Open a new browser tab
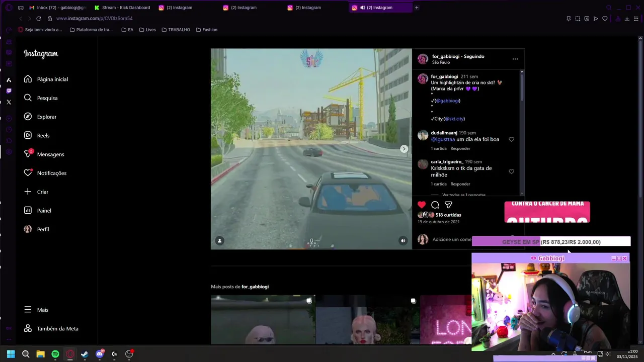The image size is (644, 362). (x=417, y=8)
